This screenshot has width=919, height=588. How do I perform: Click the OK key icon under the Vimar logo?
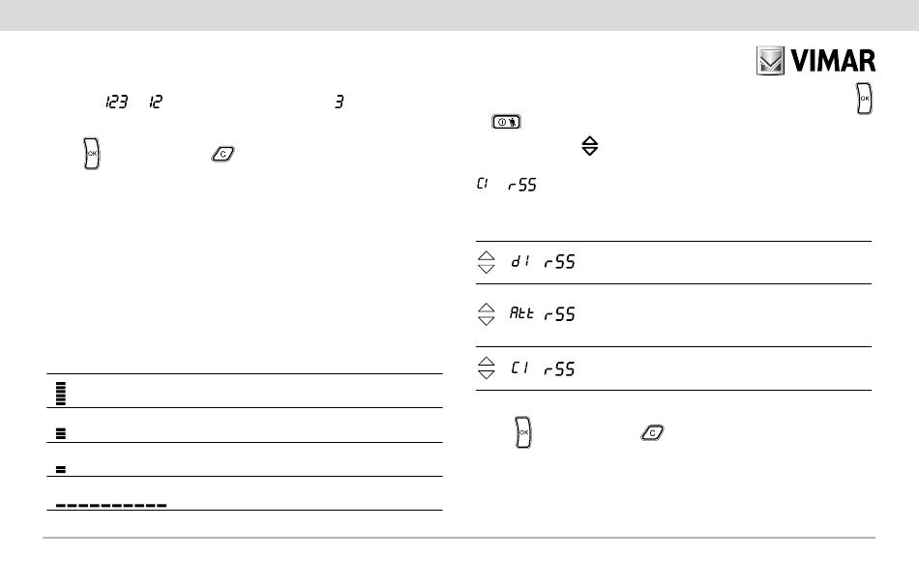pyautogui.click(x=864, y=99)
